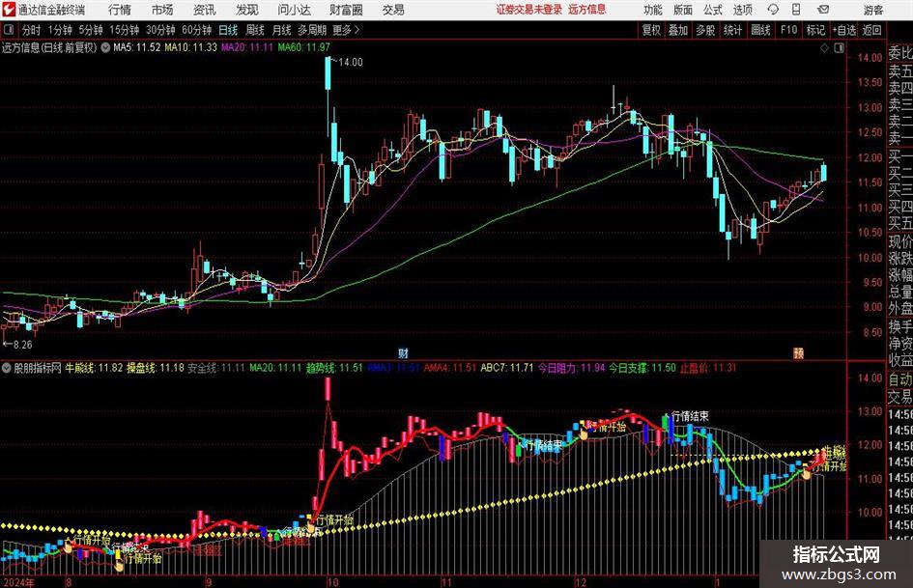This screenshot has width=913, height=588.
Task: Click the 财 marker on the chart
Action: pyautogui.click(x=403, y=352)
